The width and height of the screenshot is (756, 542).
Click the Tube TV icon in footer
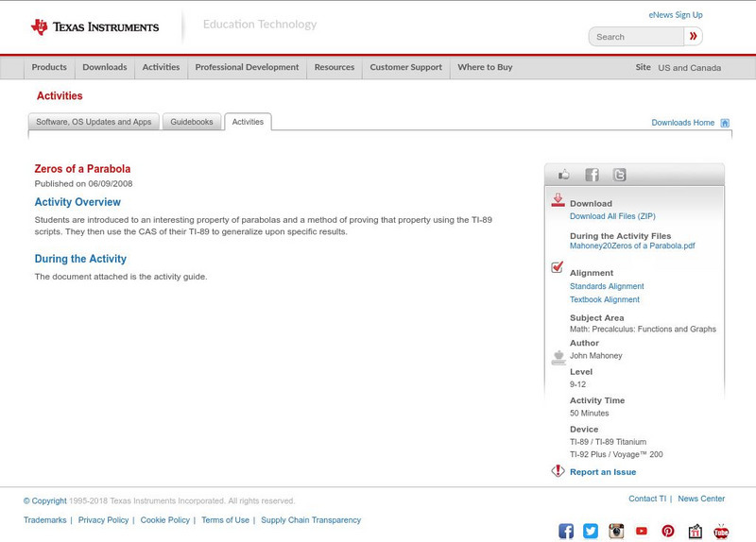(721, 532)
